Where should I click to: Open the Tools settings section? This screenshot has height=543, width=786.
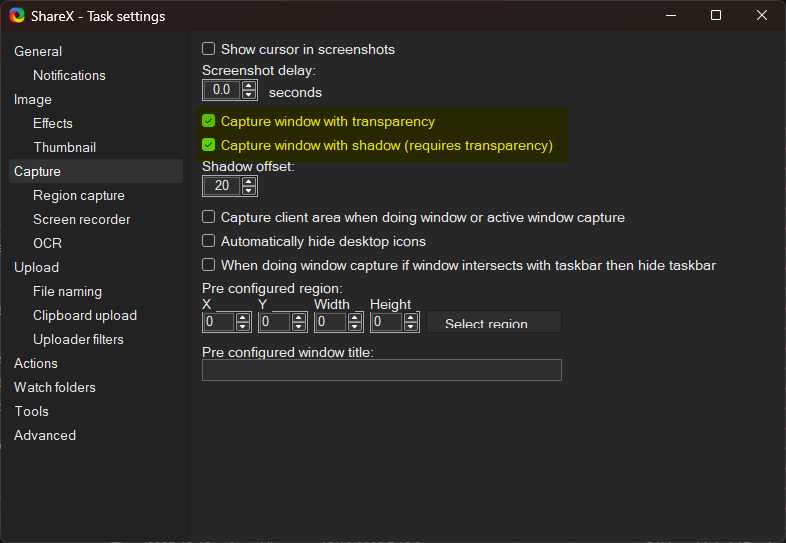pos(32,412)
